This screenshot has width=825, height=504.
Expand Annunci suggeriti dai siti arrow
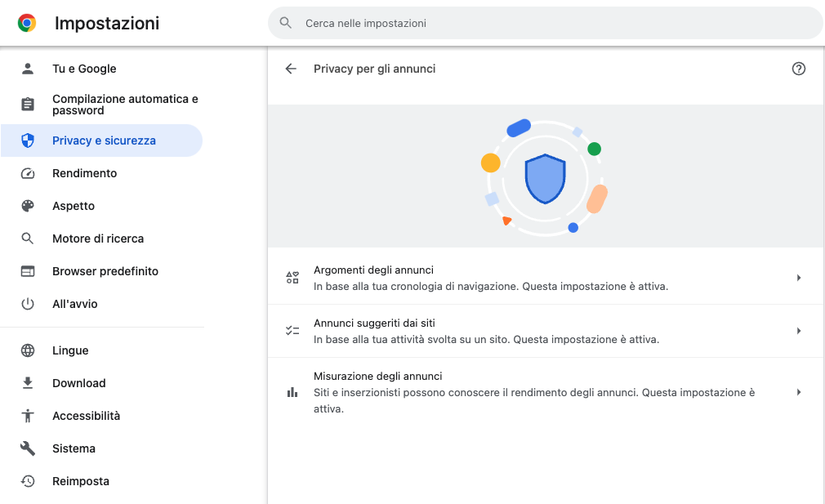(798, 331)
